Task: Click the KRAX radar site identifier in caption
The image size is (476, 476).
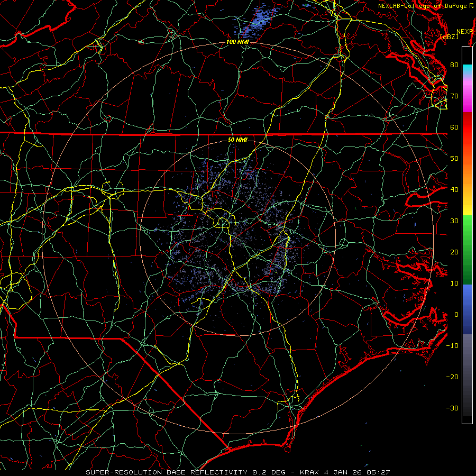Action: click(x=309, y=472)
